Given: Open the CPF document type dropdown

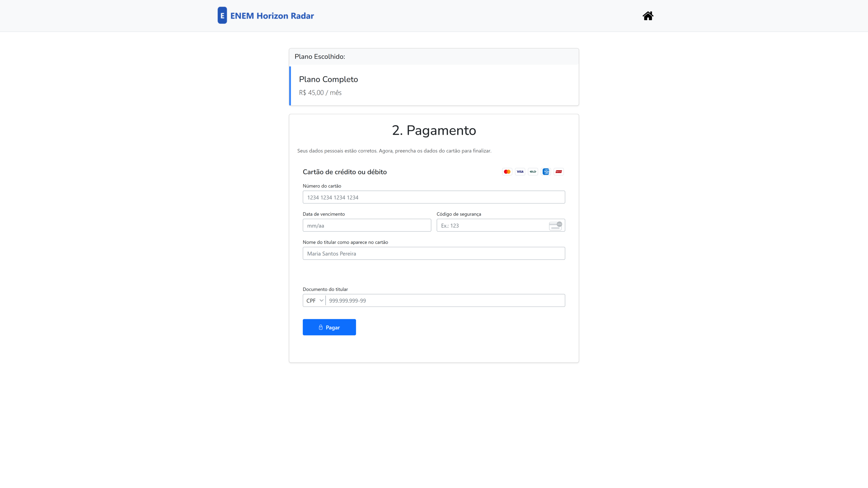Looking at the screenshot, I should click(x=314, y=300).
